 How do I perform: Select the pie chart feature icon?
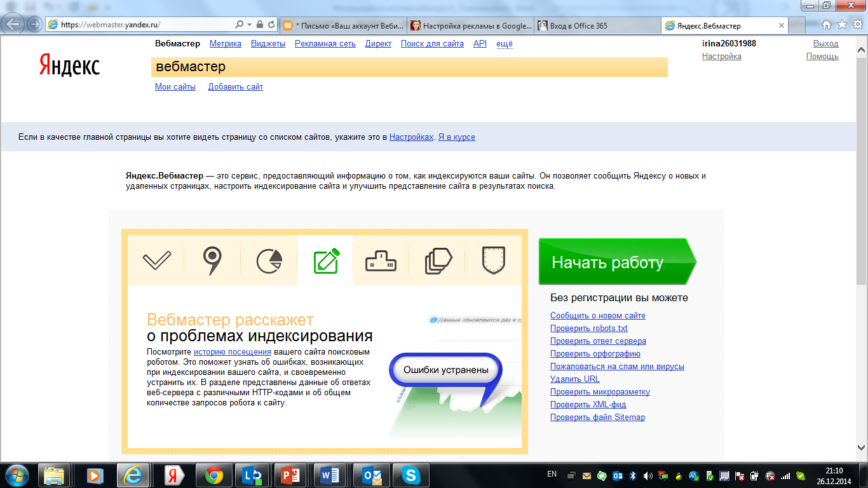coord(269,261)
